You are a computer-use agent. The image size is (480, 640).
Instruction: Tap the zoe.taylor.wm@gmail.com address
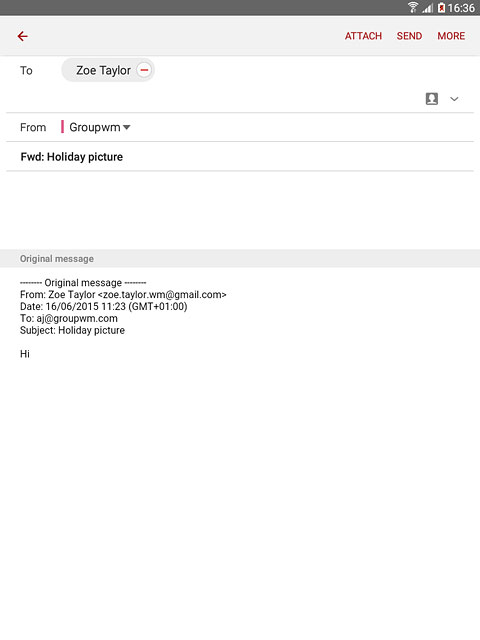(x=162, y=295)
